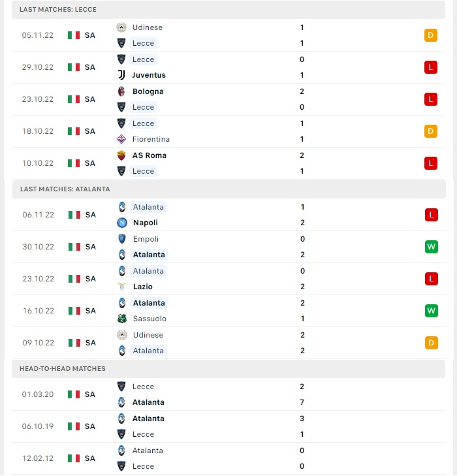Click the Lazio team name
The image size is (457, 476).
[143, 287]
